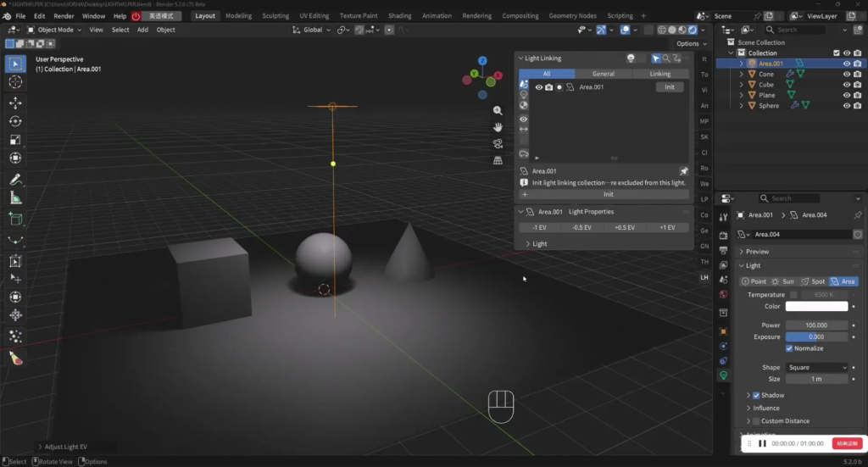Hide Cube using its eye icon
Screen dimensions: 868x467
click(847, 85)
